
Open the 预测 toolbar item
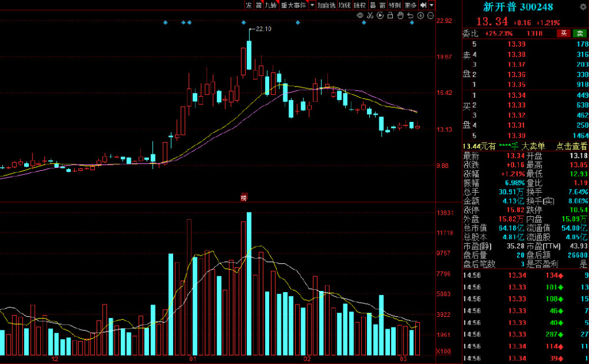(x=395, y=5)
